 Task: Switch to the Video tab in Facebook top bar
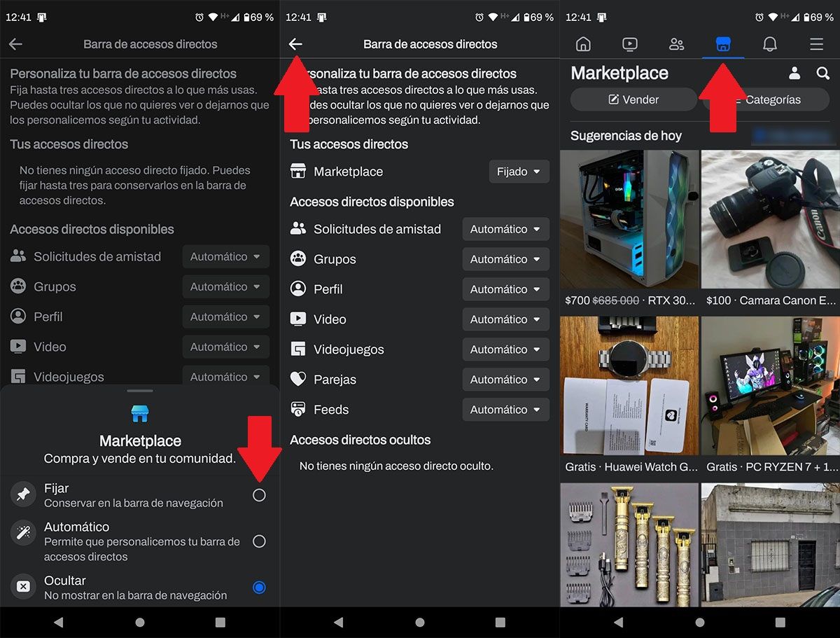click(629, 44)
